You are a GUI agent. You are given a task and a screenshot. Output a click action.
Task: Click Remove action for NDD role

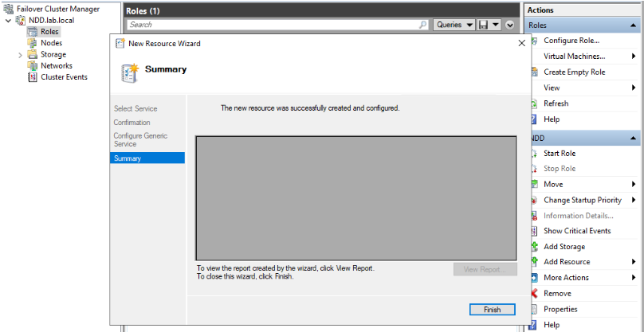pos(557,294)
